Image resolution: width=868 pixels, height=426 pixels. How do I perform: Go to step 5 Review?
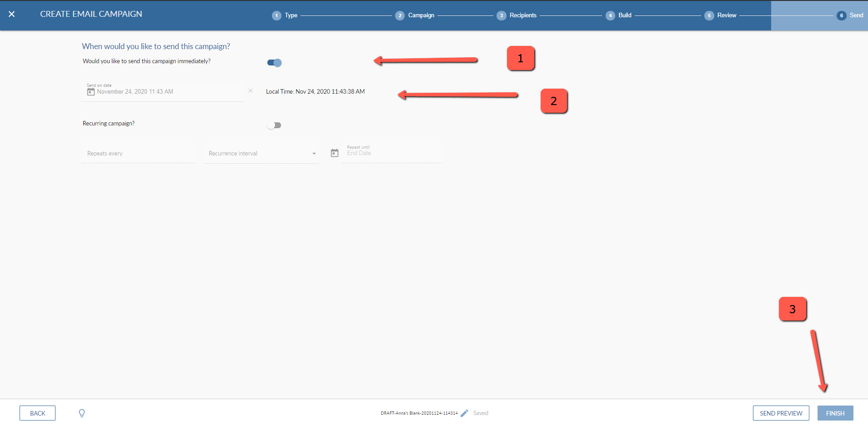pyautogui.click(x=720, y=15)
